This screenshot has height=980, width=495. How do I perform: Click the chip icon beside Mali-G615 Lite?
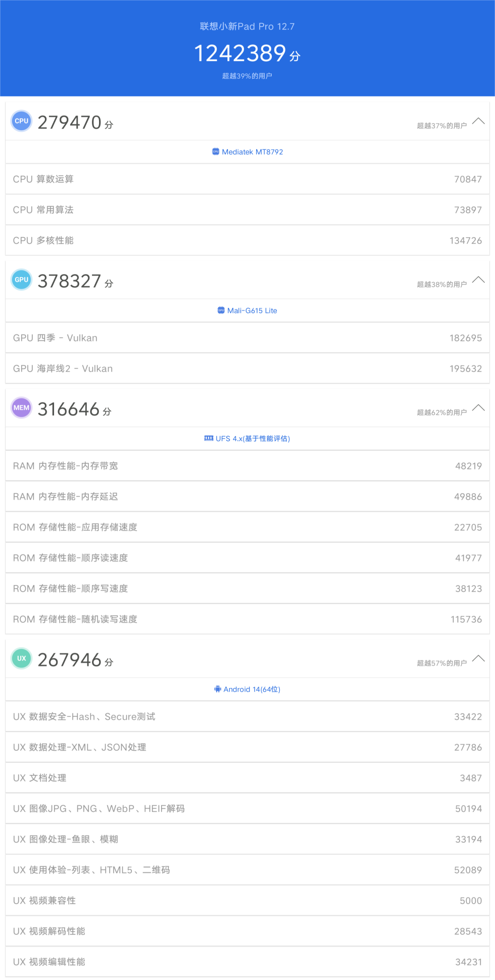pos(221,311)
